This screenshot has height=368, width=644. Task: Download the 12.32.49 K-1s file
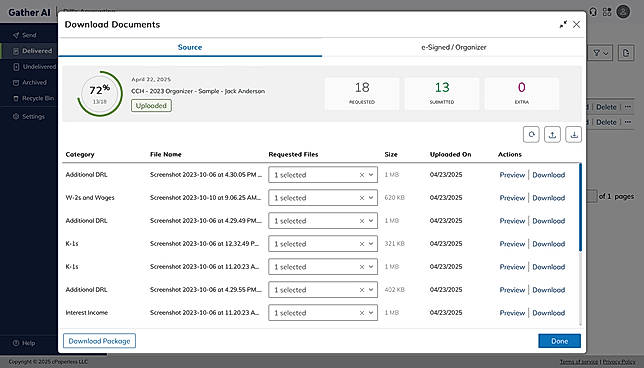[x=549, y=244]
